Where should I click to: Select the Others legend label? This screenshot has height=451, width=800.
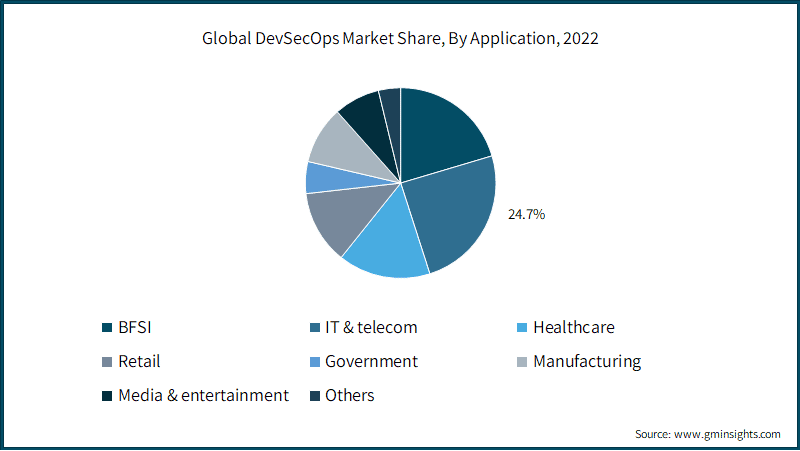[x=350, y=396]
